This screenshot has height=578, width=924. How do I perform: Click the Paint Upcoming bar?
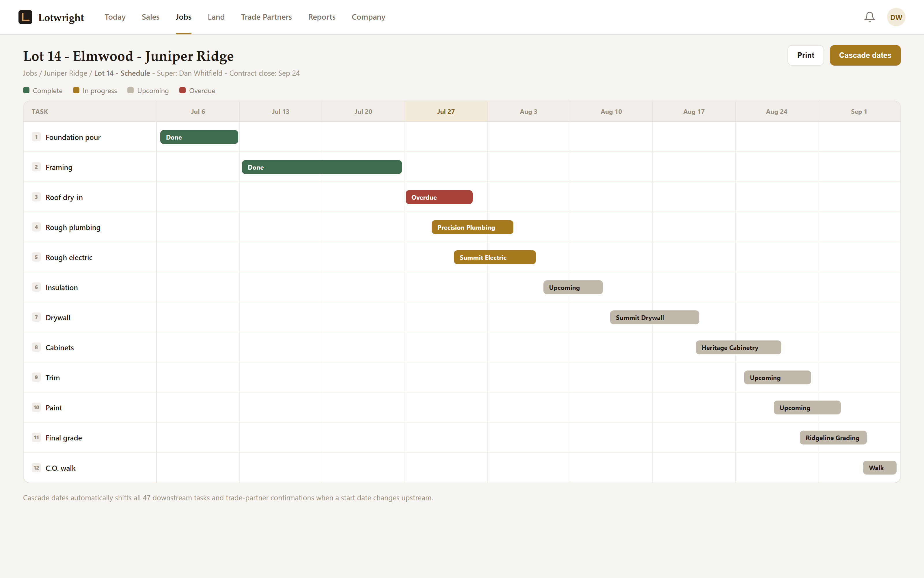(807, 408)
